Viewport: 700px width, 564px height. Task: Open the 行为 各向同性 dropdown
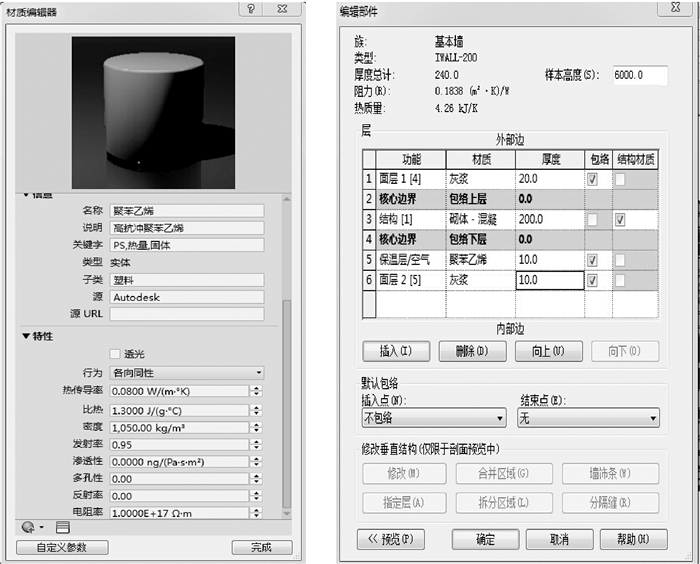click(187, 373)
